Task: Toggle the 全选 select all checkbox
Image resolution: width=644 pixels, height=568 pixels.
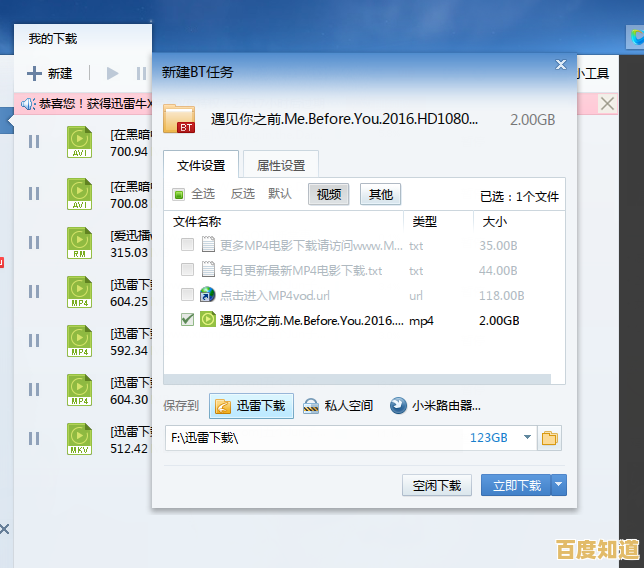Action: [179, 194]
